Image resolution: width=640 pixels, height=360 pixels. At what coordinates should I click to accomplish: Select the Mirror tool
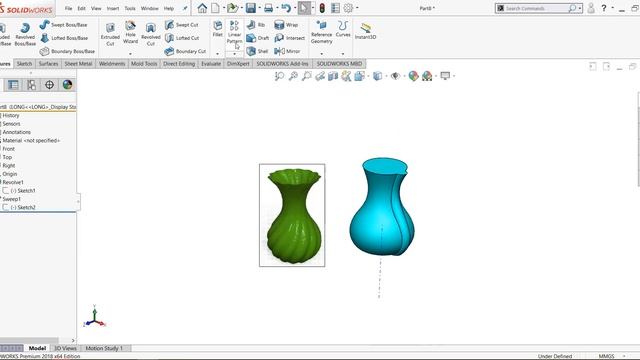tap(287, 51)
